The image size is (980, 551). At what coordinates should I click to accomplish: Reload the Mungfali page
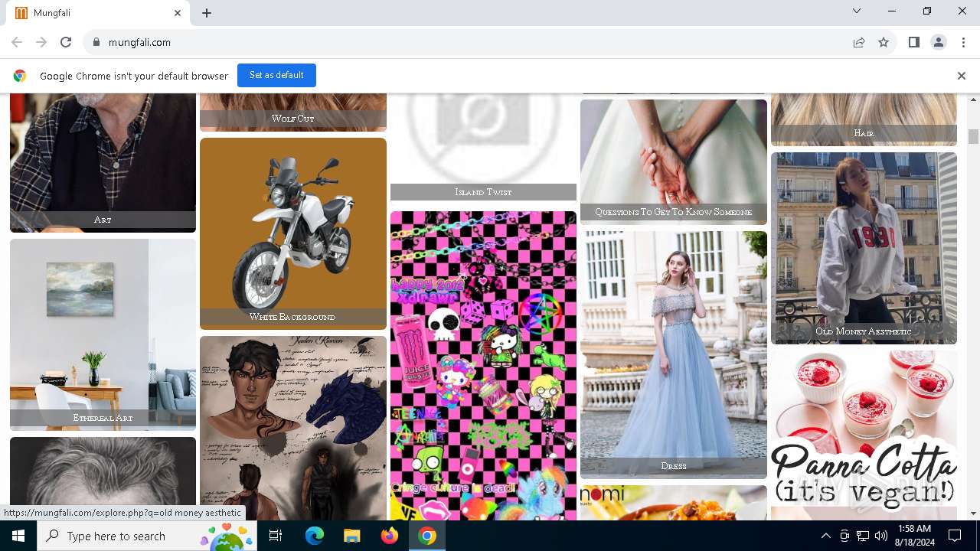pos(66,42)
